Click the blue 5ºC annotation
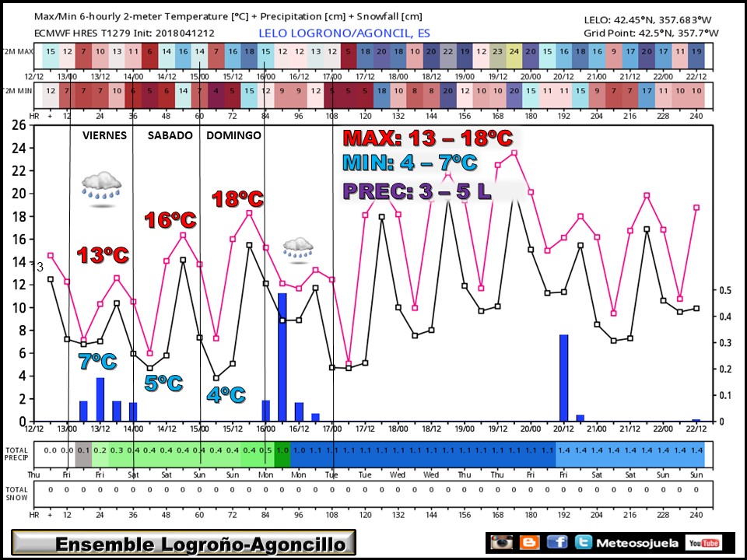Image resolution: width=747 pixels, height=560 pixels. coord(163,383)
